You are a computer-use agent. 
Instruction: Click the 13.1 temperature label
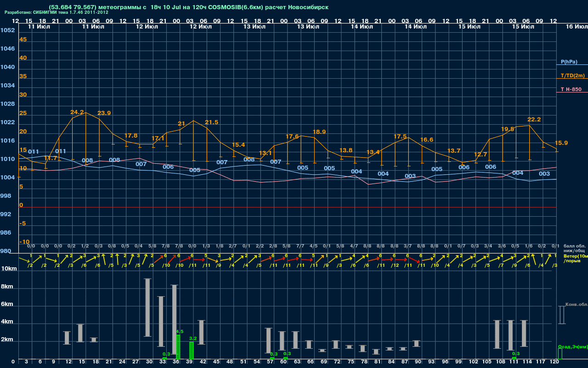[x=266, y=153]
